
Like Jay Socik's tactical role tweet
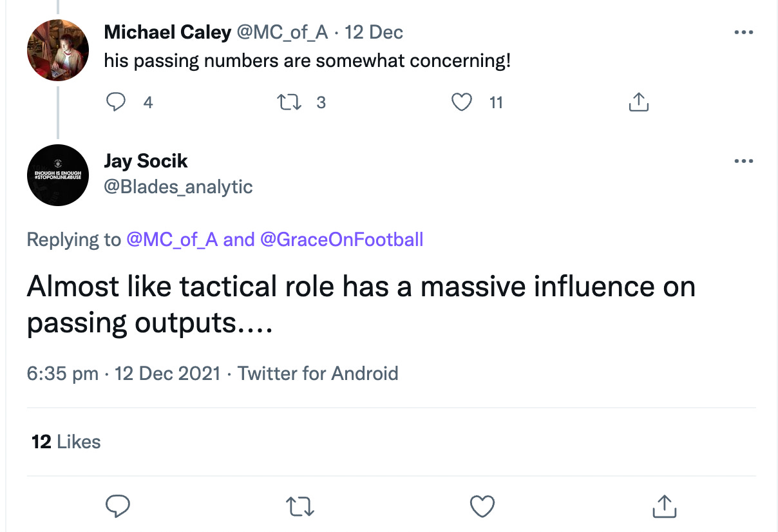[482, 506]
